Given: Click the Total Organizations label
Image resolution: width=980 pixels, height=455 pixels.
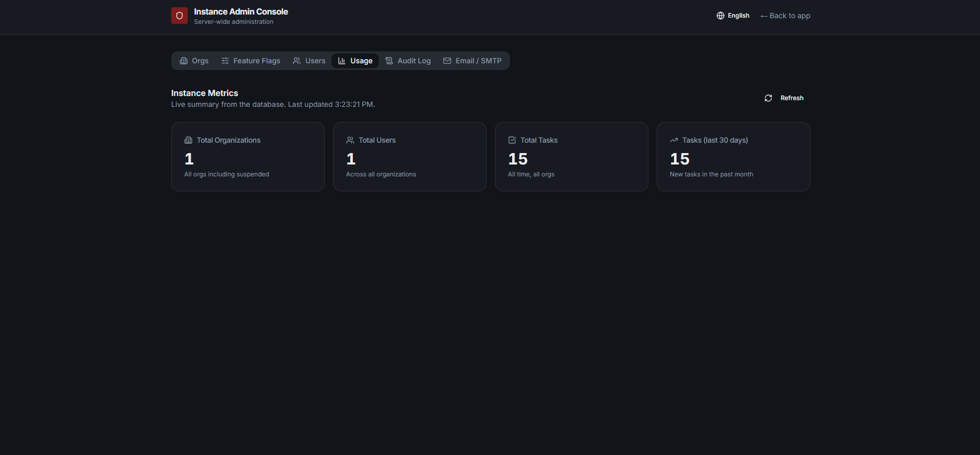Looking at the screenshot, I should [x=228, y=140].
